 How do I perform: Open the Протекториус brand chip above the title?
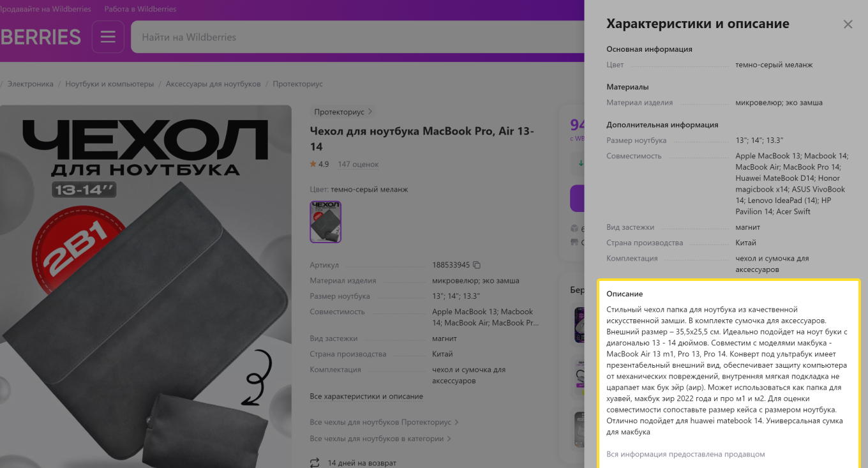343,112
